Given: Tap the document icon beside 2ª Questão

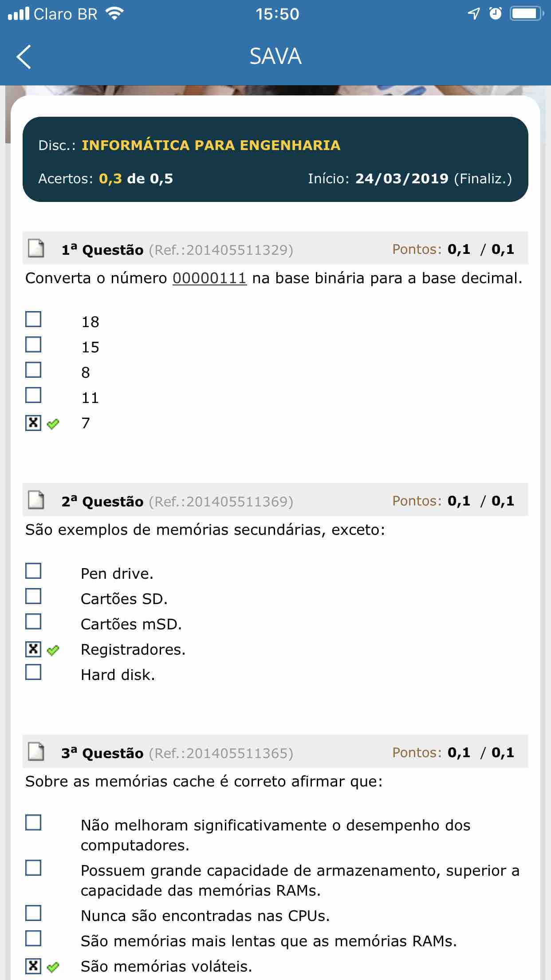Looking at the screenshot, I should coord(36,500).
